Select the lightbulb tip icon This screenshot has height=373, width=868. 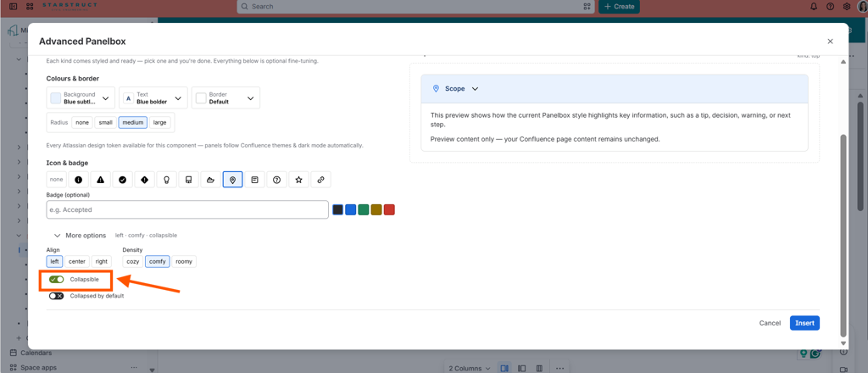[x=167, y=180]
